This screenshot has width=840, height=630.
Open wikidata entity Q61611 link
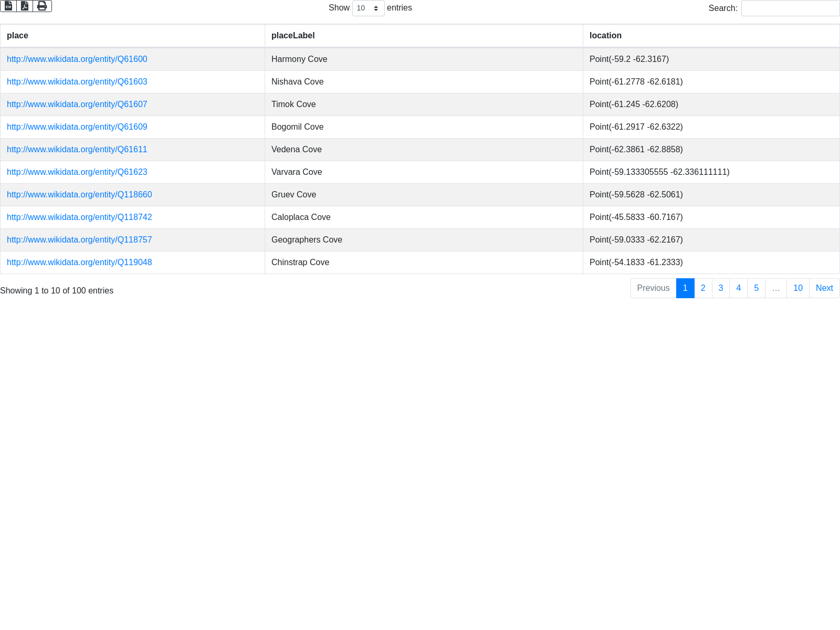77,150
